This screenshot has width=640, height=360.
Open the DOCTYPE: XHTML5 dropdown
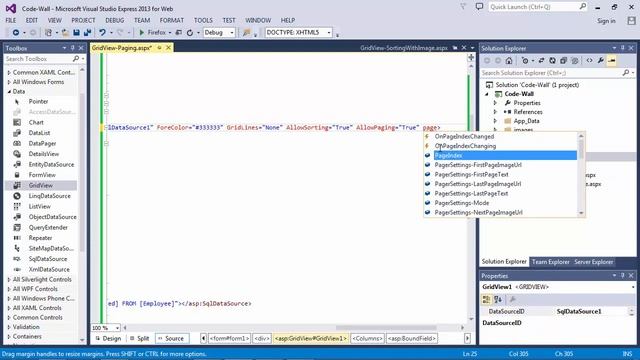329,33
